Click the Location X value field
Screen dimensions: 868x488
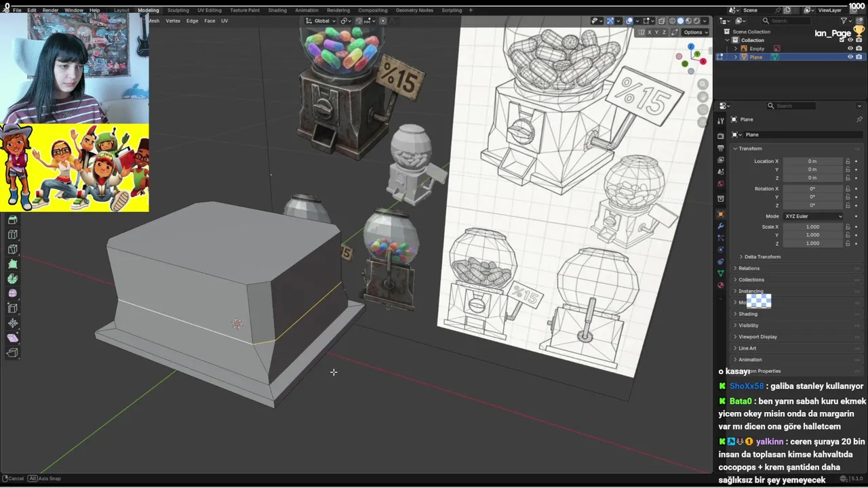[x=812, y=161]
